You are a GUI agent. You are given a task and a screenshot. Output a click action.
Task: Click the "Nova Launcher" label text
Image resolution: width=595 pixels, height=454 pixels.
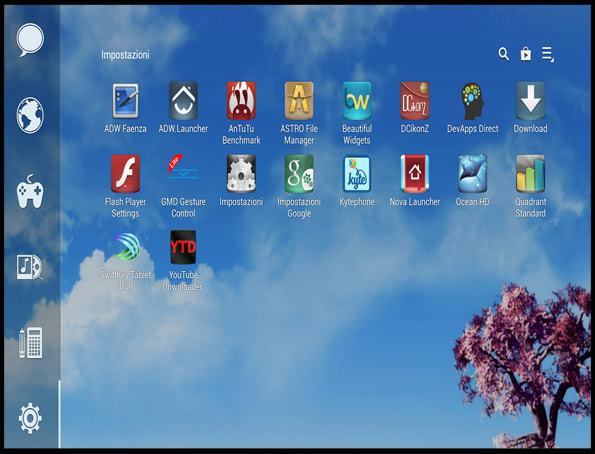(x=415, y=202)
